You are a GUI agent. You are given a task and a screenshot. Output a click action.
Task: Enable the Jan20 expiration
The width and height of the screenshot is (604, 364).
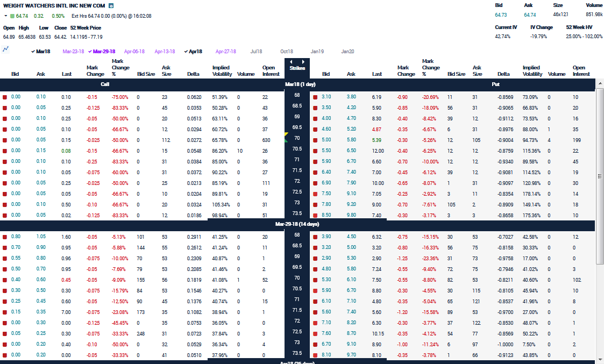click(347, 52)
